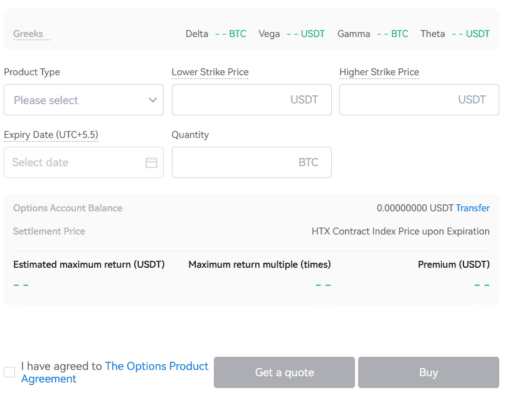This screenshot has height=400, width=508.
Task: Click Estimated maximum return (USDT) heading
Action: pyautogui.click(x=89, y=265)
